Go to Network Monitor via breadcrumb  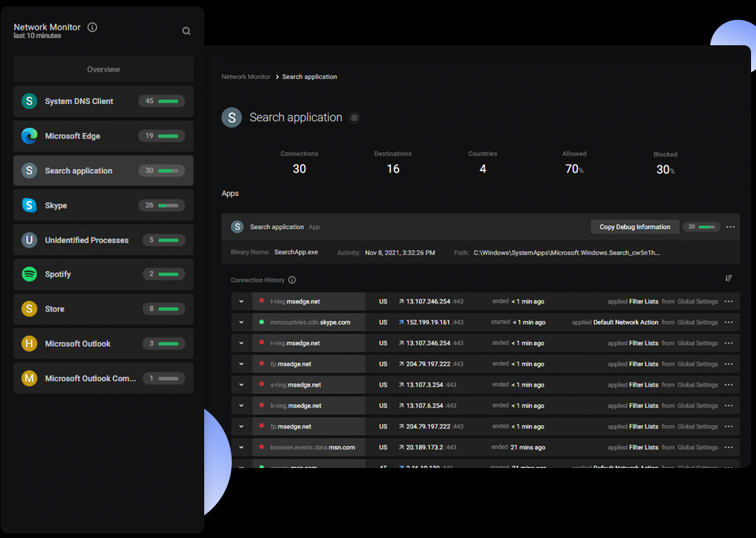point(246,77)
